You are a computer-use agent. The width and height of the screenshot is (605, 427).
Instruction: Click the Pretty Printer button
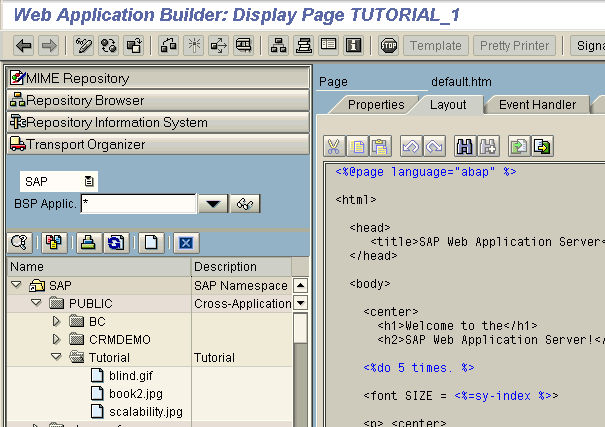coord(514,46)
